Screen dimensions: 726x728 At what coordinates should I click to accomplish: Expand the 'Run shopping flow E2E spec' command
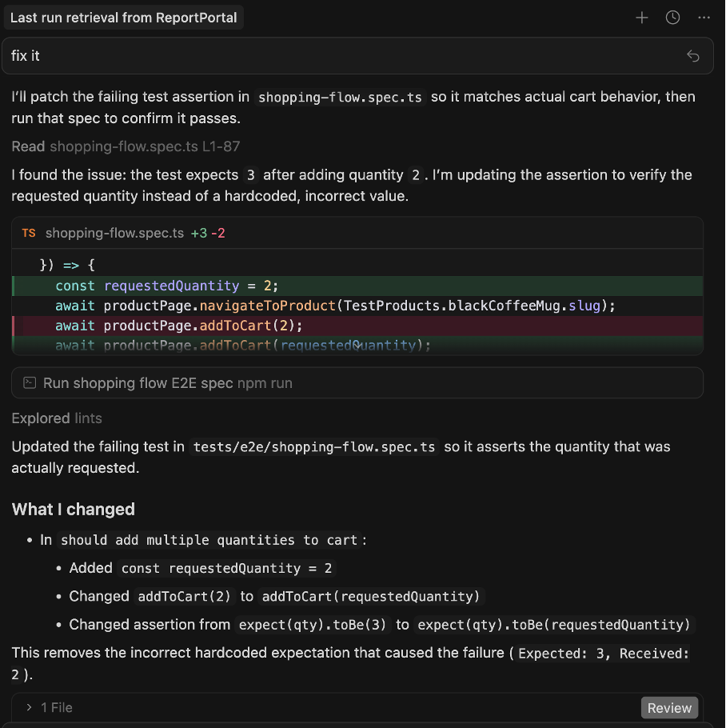point(357,383)
